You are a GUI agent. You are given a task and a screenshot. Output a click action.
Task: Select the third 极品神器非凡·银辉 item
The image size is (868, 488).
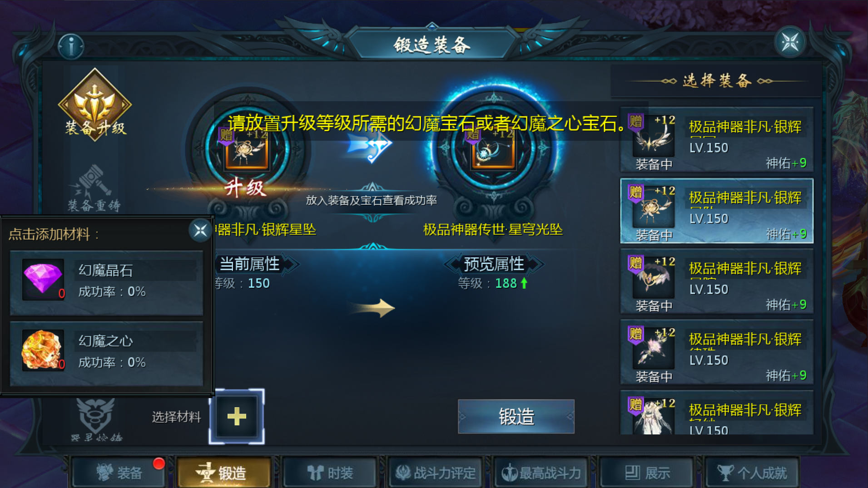pyautogui.click(x=717, y=281)
